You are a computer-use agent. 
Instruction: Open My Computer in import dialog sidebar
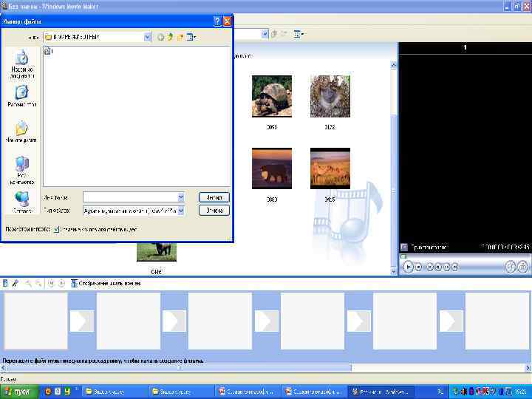[21, 171]
